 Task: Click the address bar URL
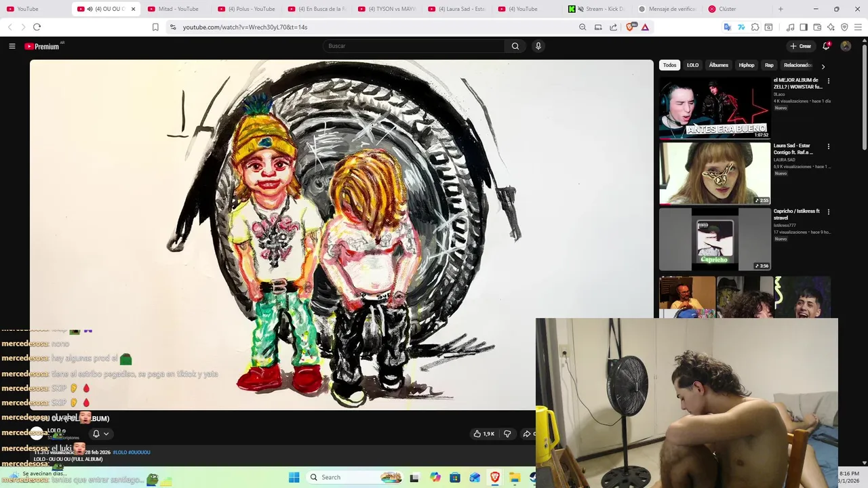coord(245,27)
